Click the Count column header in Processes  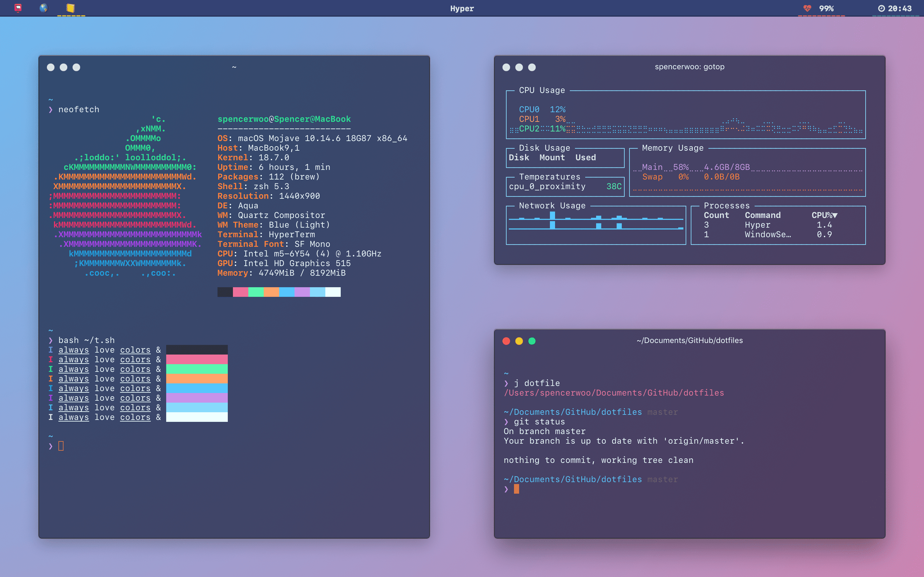pos(716,215)
